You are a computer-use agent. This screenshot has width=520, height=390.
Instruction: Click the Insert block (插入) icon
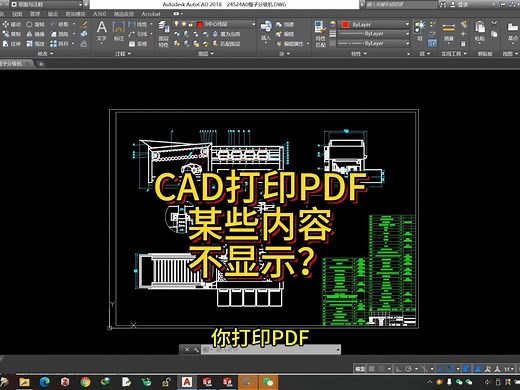pos(266,31)
